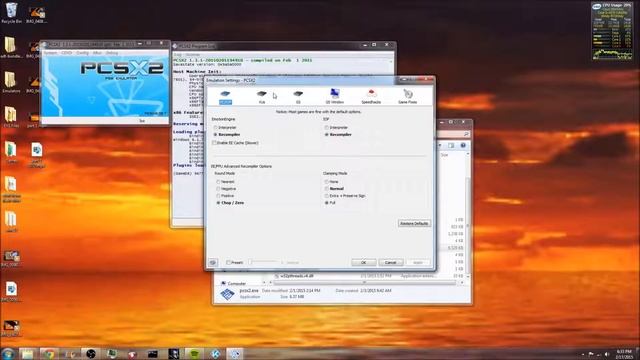The height and width of the screenshot is (360, 640).
Task: Open Google Chrome from taskbar
Action: tap(49, 354)
